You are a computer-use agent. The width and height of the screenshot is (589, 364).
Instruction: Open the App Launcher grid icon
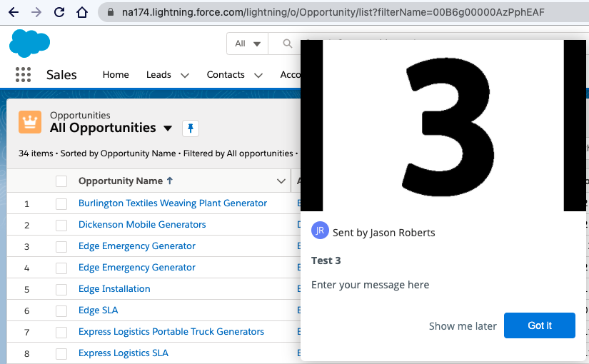(x=24, y=74)
